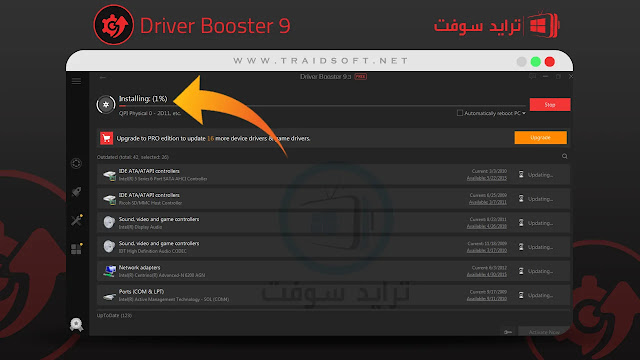The width and height of the screenshot is (640, 360).
Task: Select 'Intel(R) Display Audio' row
Action: (x=333, y=223)
